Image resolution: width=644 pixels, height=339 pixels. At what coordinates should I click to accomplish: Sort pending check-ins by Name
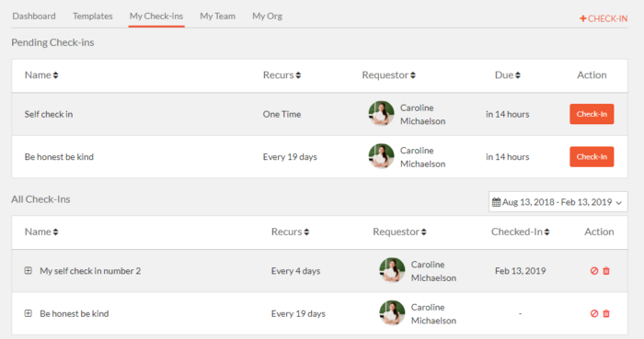[41, 75]
